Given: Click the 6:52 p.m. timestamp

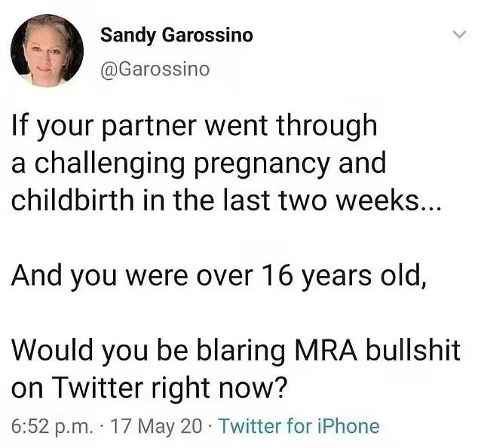Looking at the screenshot, I should coord(52,426).
